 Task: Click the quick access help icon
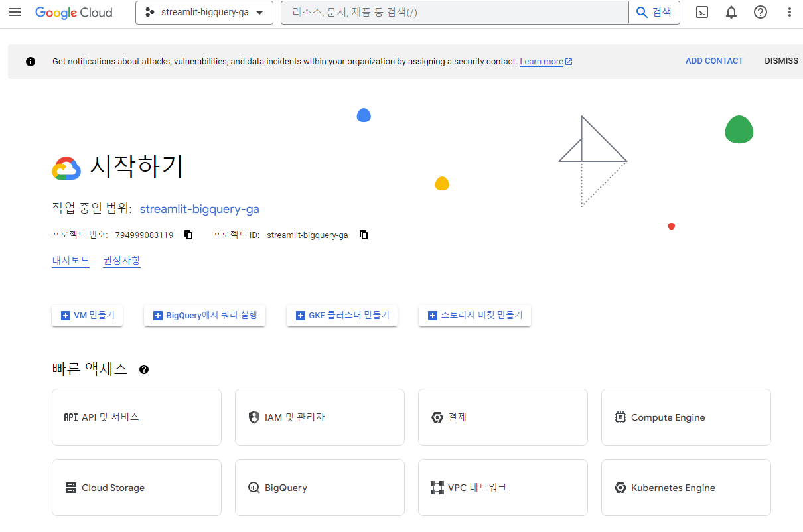[x=144, y=369]
